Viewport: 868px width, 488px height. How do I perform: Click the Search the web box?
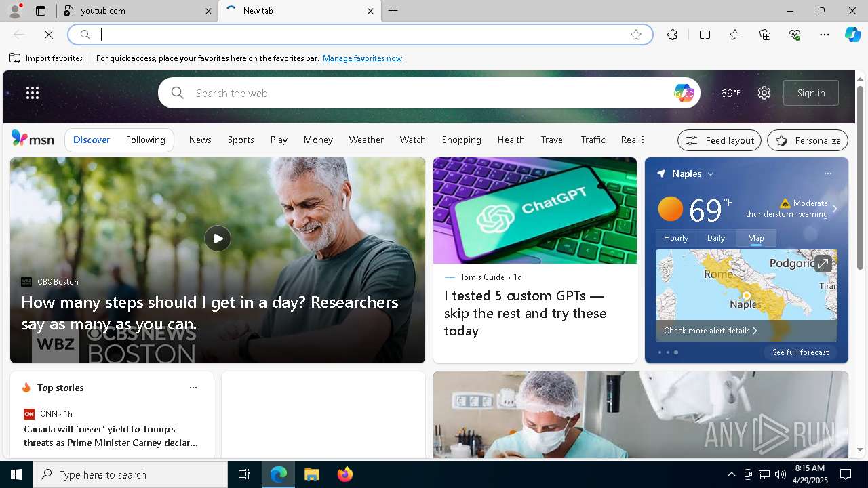429,93
